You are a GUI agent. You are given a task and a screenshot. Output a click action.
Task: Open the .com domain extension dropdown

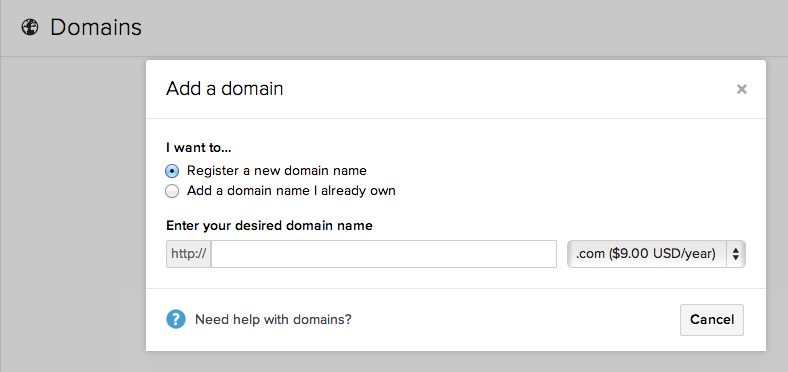coord(656,254)
